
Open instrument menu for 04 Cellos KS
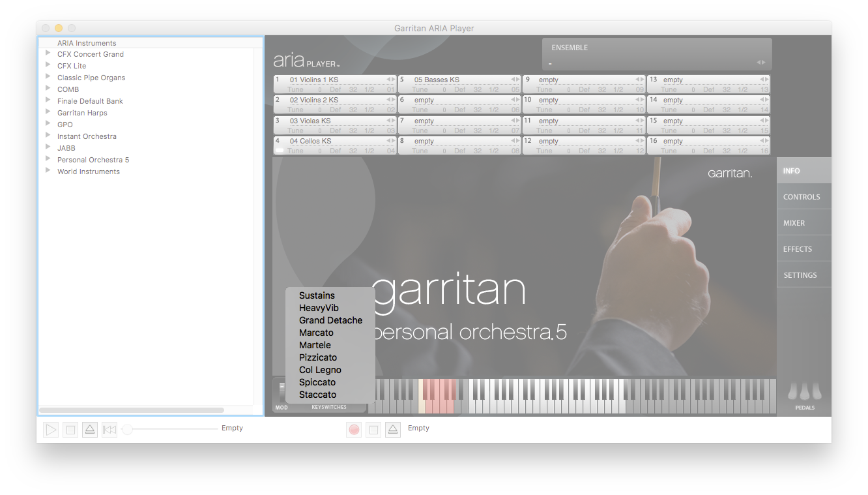pos(310,141)
